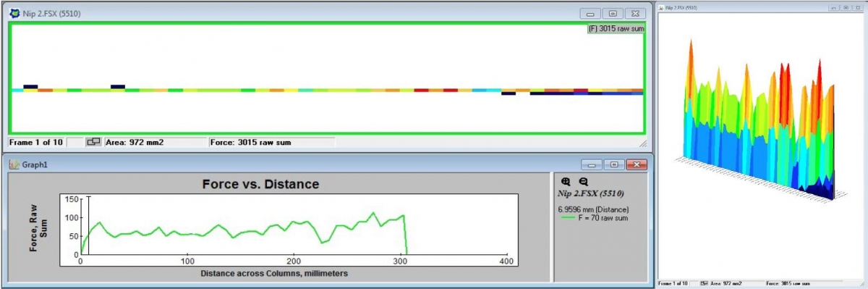Click the (F) 3015 raw sum label
The height and width of the screenshot is (289, 868).
[x=616, y=28]
